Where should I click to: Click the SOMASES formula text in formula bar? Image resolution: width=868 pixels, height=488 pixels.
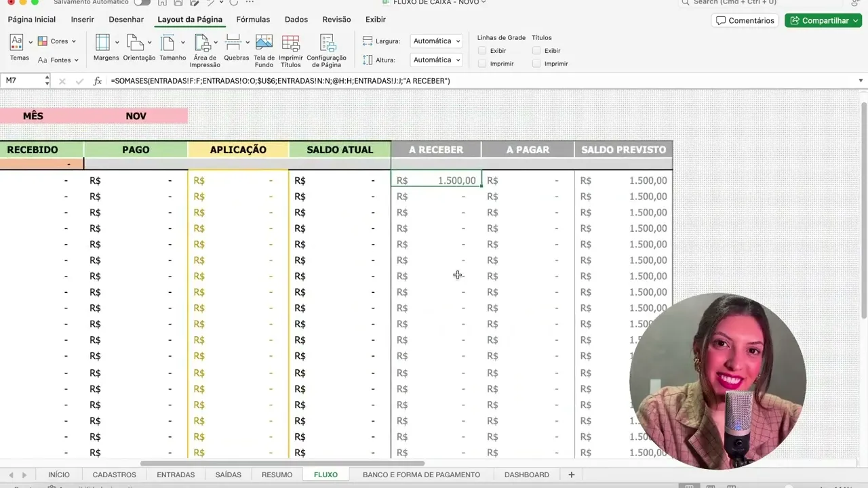pos(281,81)
